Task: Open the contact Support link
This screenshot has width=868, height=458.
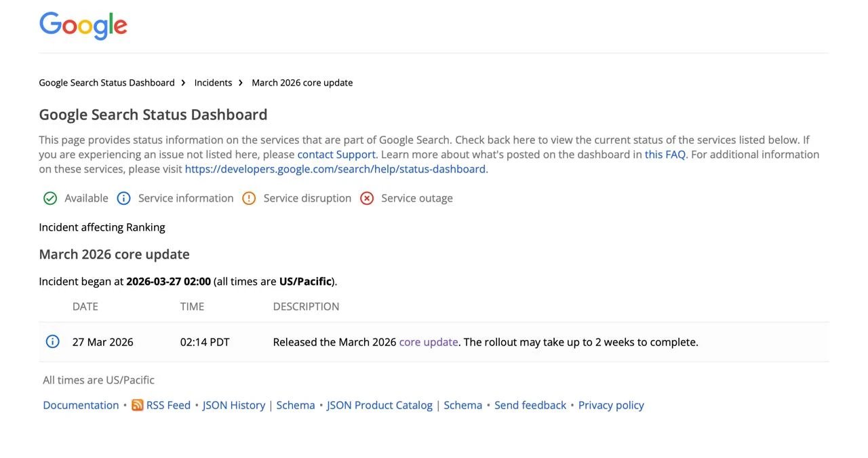Action: pyautogui.click(x=336, y=155)
